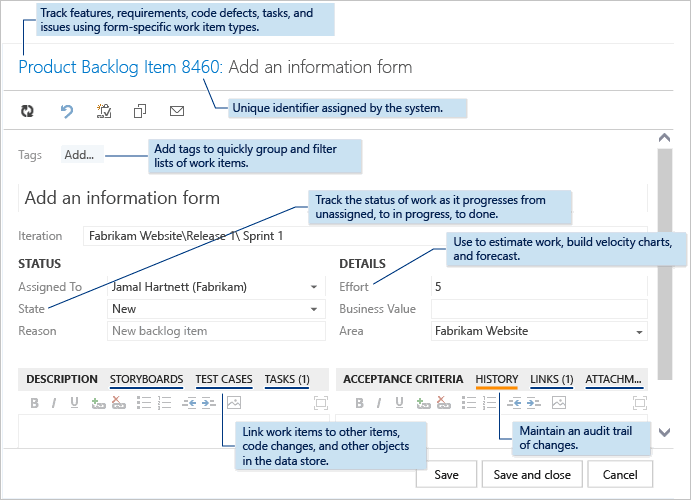Click the work item title field

tap(333, 198)
